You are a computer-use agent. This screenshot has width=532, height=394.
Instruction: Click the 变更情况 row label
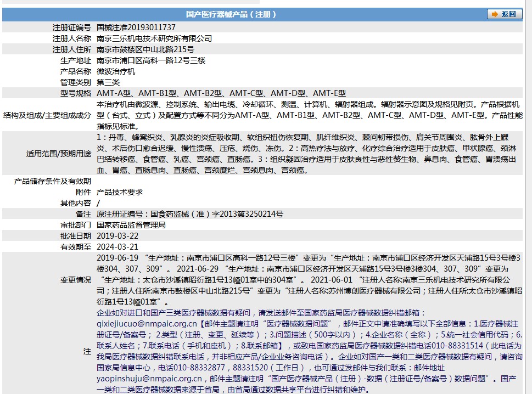click(x=76, y=280)
